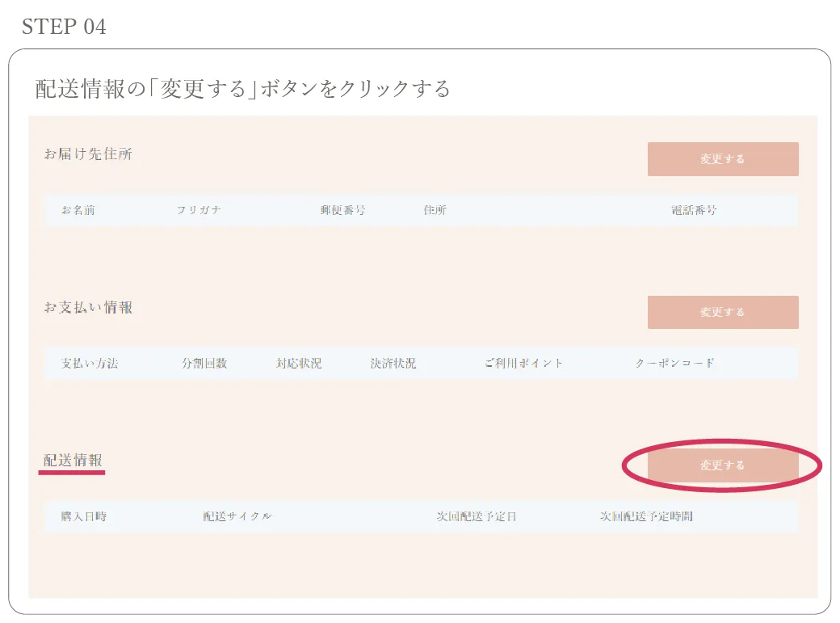Screen dimensions: 840x623
Task: Click the 電話番号 column label
Action: tap(695, 210)
